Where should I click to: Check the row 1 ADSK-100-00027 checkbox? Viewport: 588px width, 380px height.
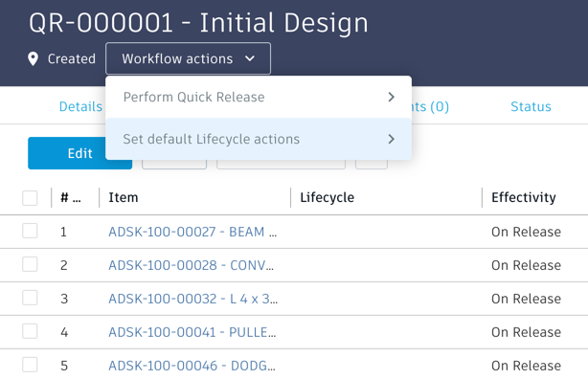click(30, 231)
